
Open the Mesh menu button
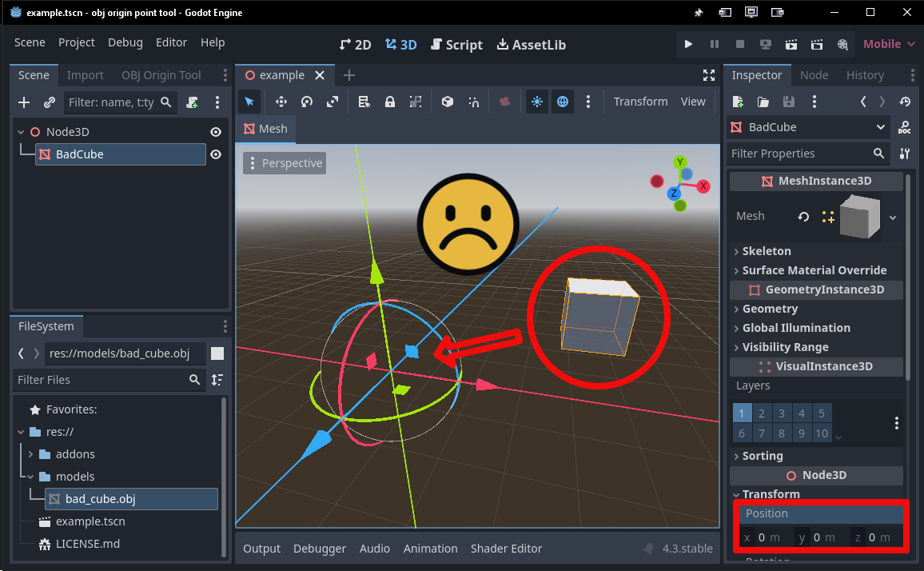[x=265, y=129]
